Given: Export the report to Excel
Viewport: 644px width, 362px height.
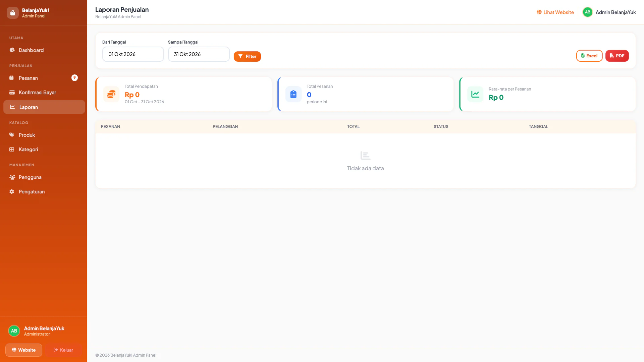Looking at the screenshot, I should tap(589, 56).
